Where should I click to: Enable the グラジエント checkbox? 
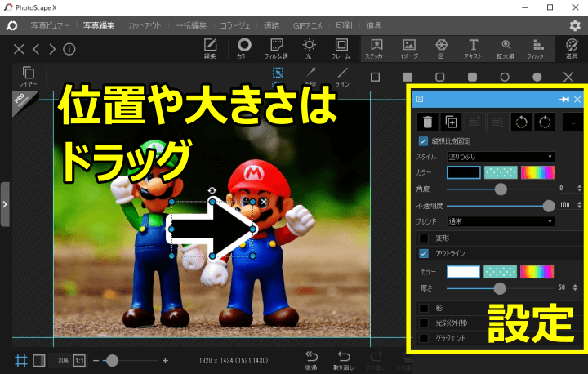click(424, 338)
